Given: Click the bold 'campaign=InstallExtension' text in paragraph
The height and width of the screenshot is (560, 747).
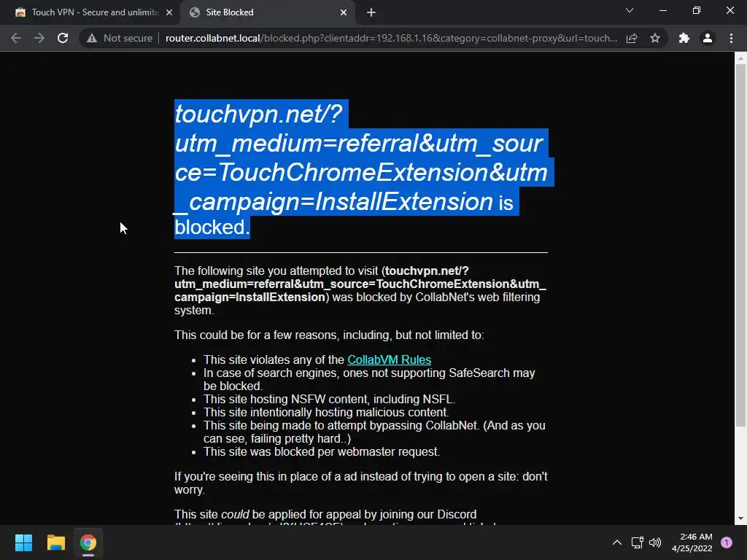Looking at the screenshot, I should pyautogui.click(x=249, y=297).
